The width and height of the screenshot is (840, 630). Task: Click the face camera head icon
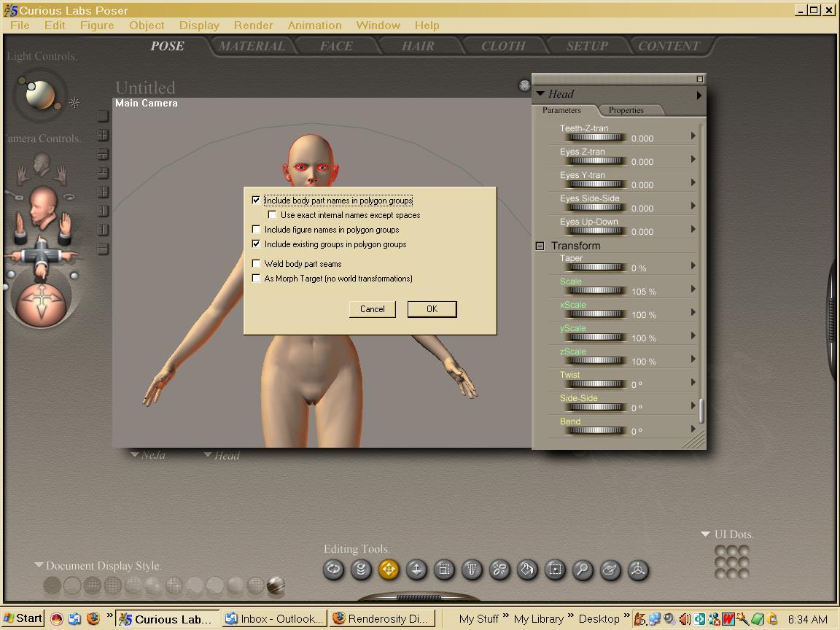(x=42, y=163)
